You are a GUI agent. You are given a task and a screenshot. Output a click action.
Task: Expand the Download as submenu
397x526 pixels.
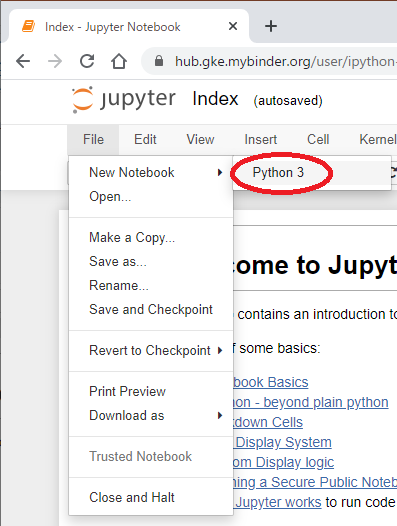tap(151, 416)
